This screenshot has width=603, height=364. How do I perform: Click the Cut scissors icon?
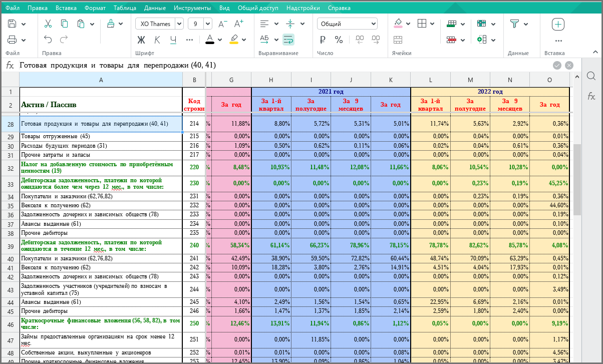(x=48, y=24)
